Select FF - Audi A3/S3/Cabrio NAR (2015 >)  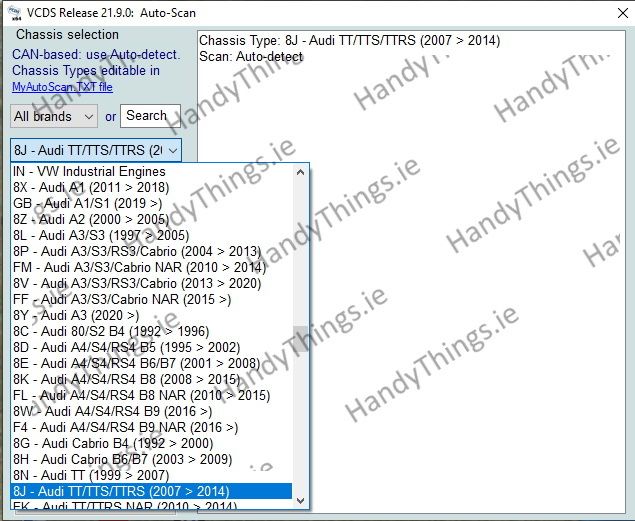[151, 300]
